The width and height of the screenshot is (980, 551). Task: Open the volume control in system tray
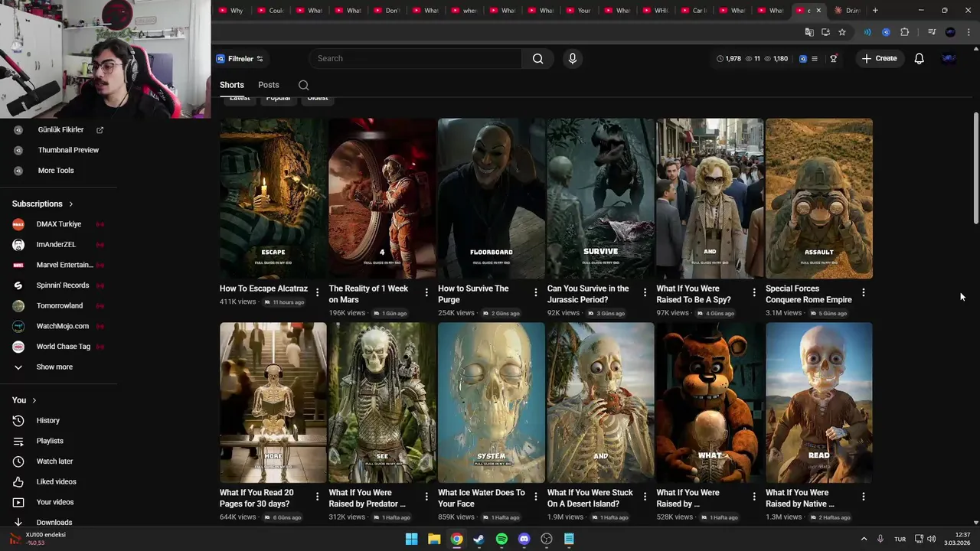(x=932, y=539)
